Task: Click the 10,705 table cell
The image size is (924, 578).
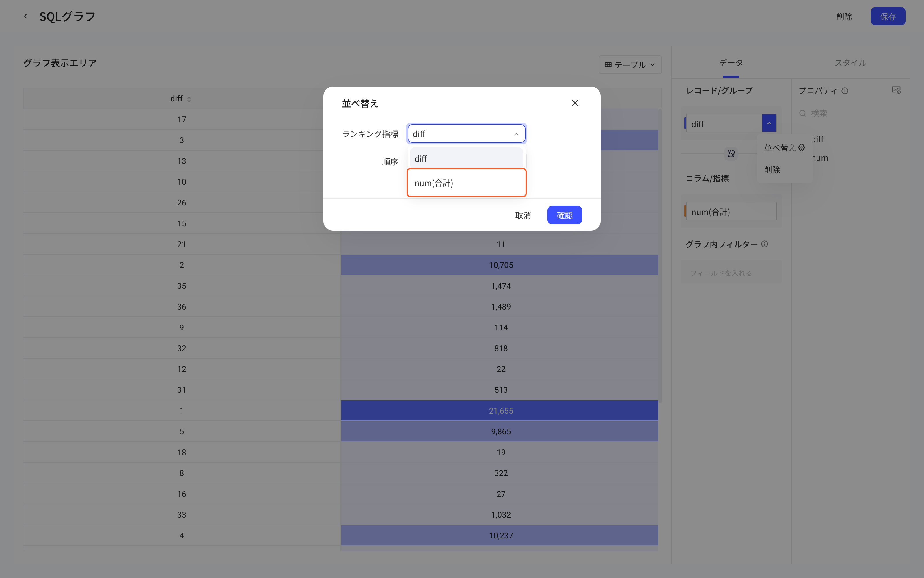Action: coord(500,265)
